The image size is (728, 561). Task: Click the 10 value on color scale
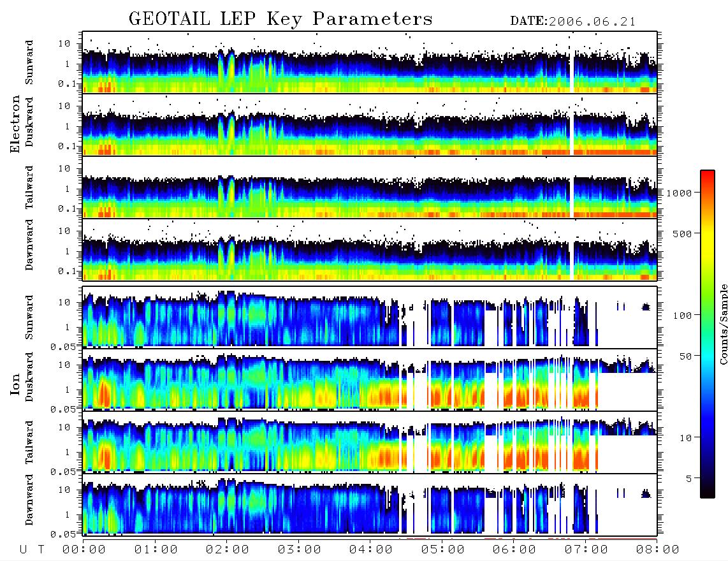686,437
